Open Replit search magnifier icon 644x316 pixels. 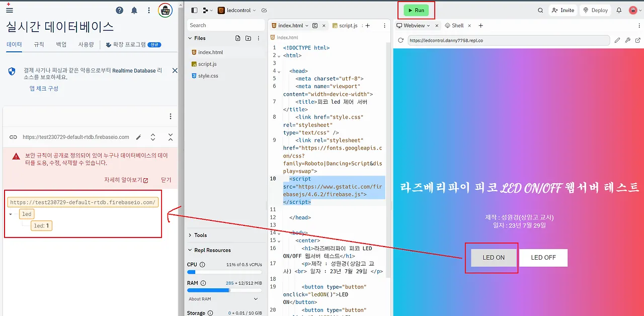tap(540, 10)
